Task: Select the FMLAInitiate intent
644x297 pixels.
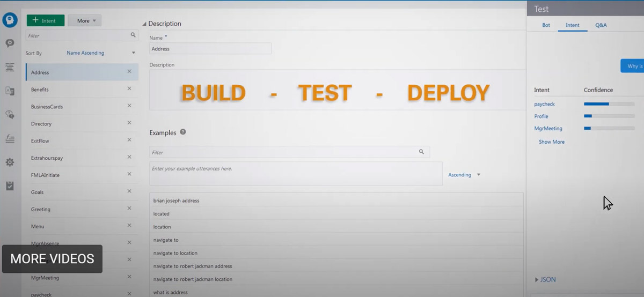Action: coord(82,175)
